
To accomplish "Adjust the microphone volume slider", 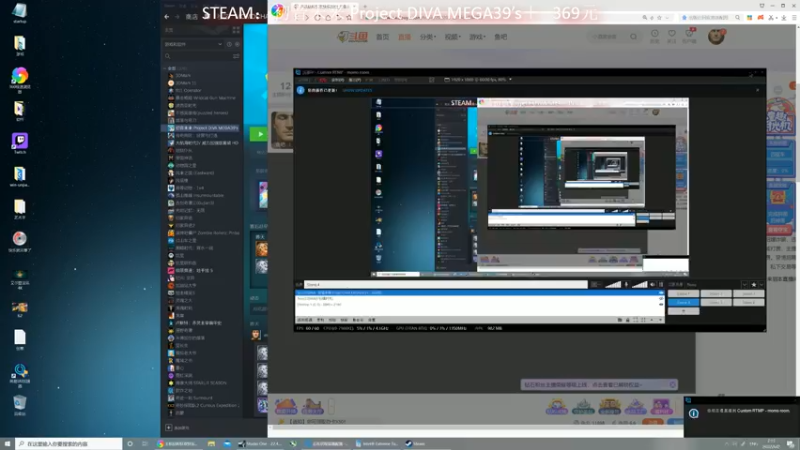I will coord(613,285).
